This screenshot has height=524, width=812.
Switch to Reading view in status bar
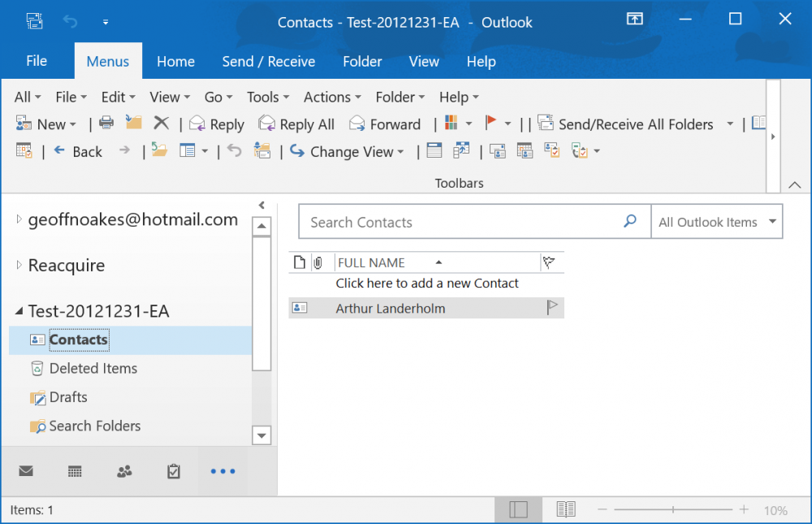[x=566, y=509]
